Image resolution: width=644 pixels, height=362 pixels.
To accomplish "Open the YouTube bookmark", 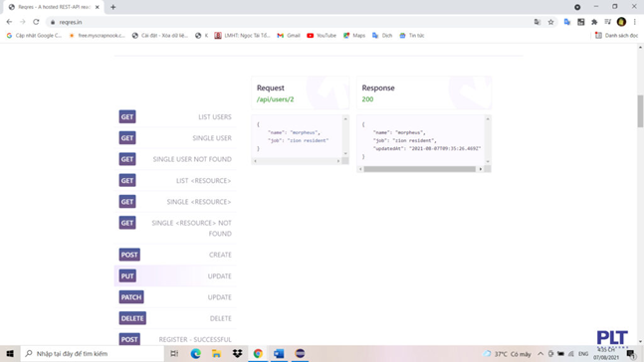I will [322, 35].
